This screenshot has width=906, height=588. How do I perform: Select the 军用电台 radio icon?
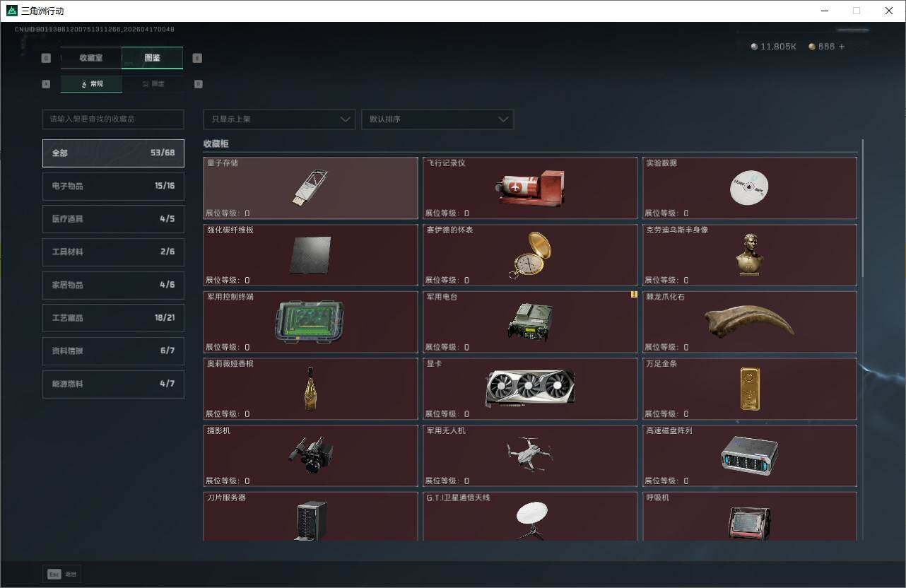530,322
